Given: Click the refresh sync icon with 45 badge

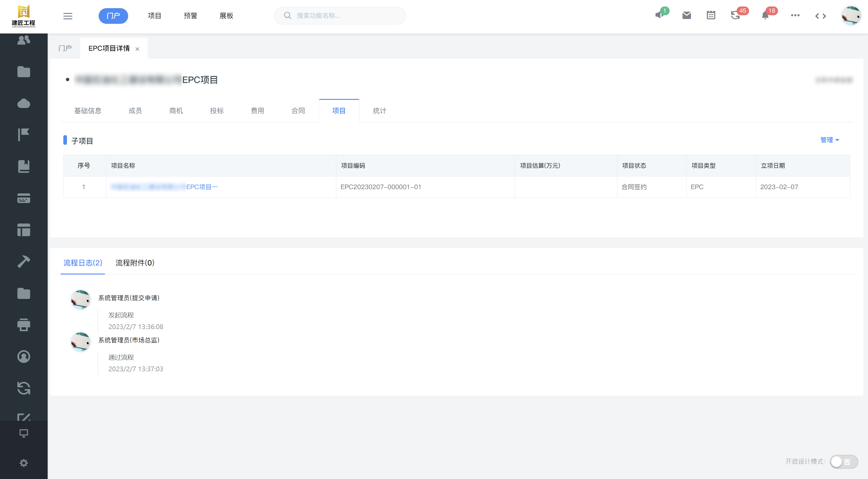Looking at the screenshot, I should tap(735, 15).
